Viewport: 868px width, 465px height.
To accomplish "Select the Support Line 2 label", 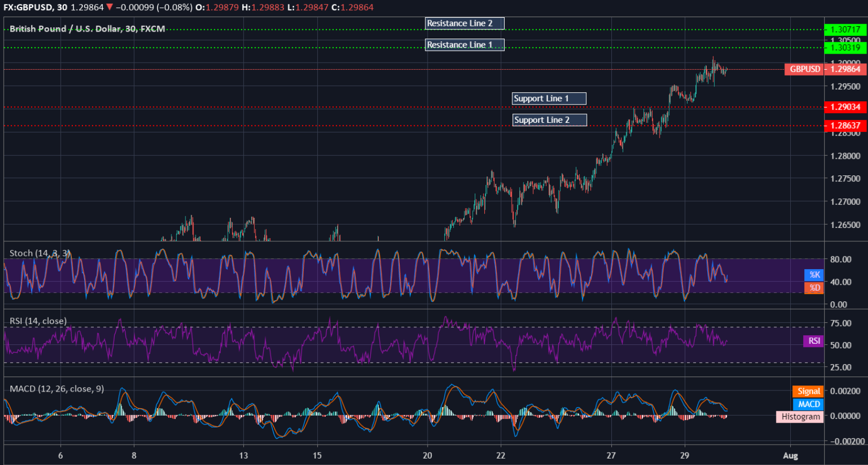I will (x=550, y=120).
